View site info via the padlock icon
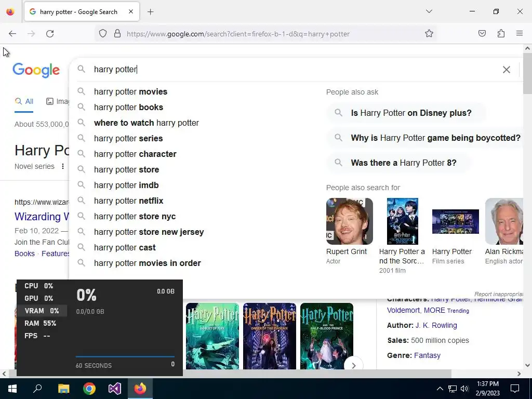Screen dimensions: 532x399 click(x=117, y=33)
